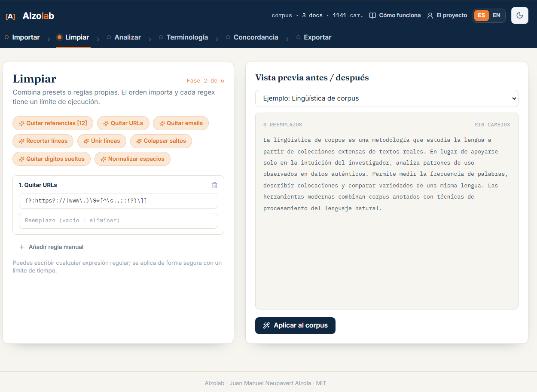Focus the Reemplazo (vacío = eliminar) field
Viewport: 537px width, 392px height.
click(x=119, y=220)
